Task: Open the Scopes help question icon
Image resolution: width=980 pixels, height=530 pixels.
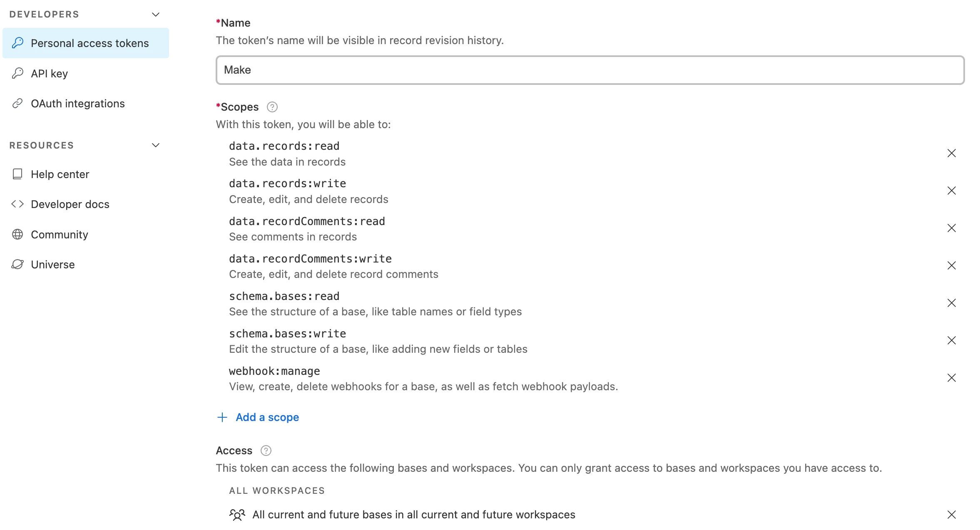Action: click(272, 107)
